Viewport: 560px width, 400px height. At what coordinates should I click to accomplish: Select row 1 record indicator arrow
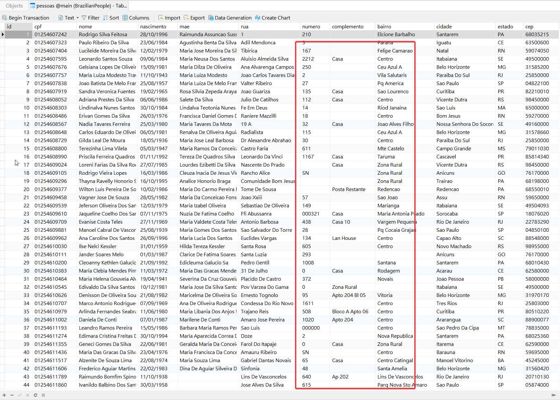point(3,35)
